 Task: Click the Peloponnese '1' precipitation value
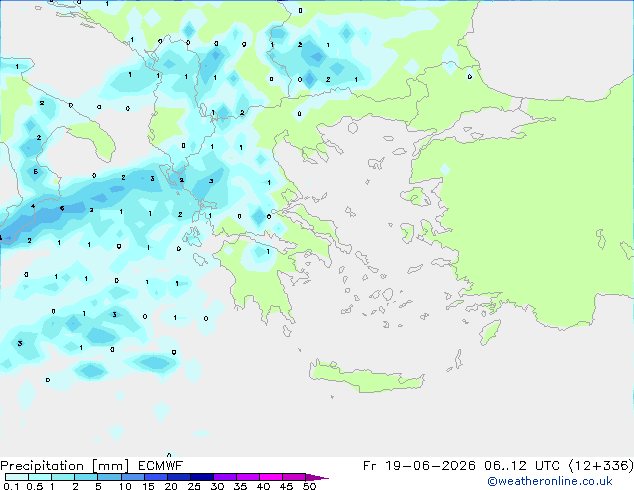(268, 252)
